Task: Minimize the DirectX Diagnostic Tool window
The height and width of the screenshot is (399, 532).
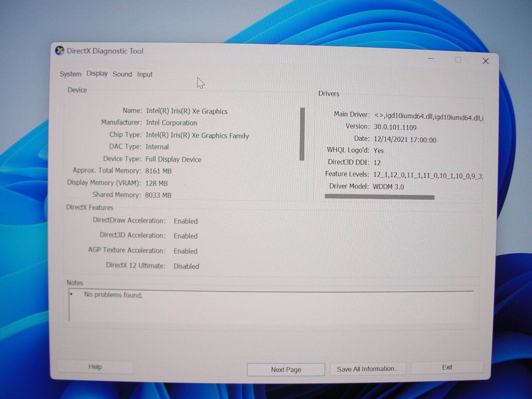Action: [x=431, y=59]
